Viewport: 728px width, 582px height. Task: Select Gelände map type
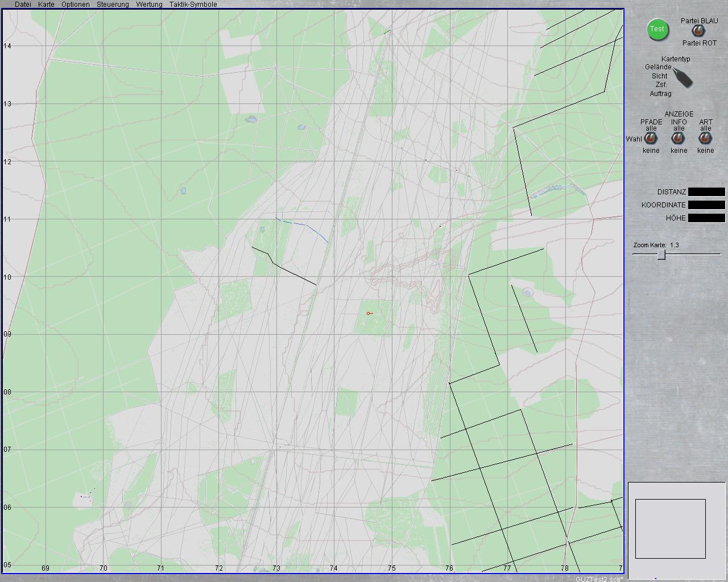[658, 67]
